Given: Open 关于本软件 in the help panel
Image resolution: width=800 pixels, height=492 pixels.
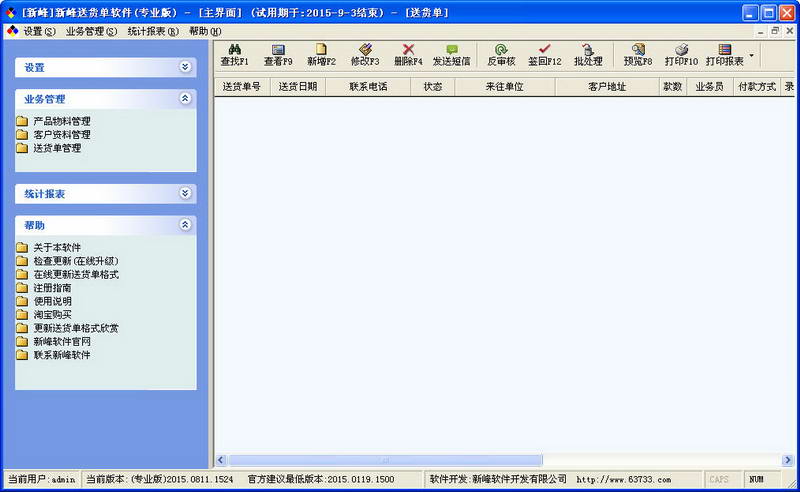Looking at the screenshot, I should pyautogui.click(x=49, y=248).
